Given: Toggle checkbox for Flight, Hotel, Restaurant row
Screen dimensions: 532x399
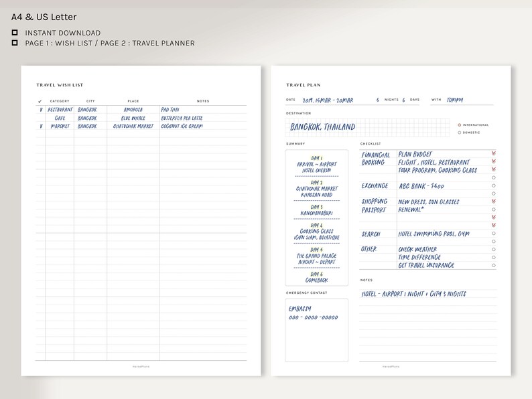Looking at the screenshot, I should click(x=494, y=161).
